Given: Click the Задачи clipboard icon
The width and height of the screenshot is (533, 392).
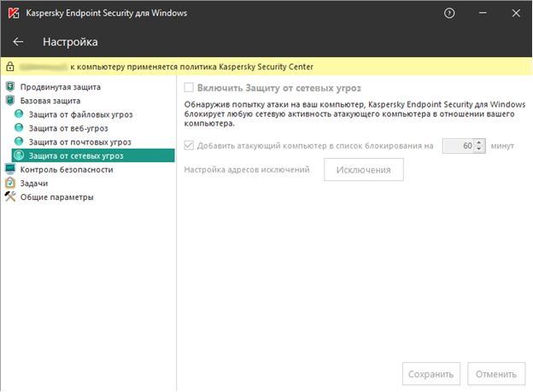Looking at the screenshot, I should click(10, 183).
